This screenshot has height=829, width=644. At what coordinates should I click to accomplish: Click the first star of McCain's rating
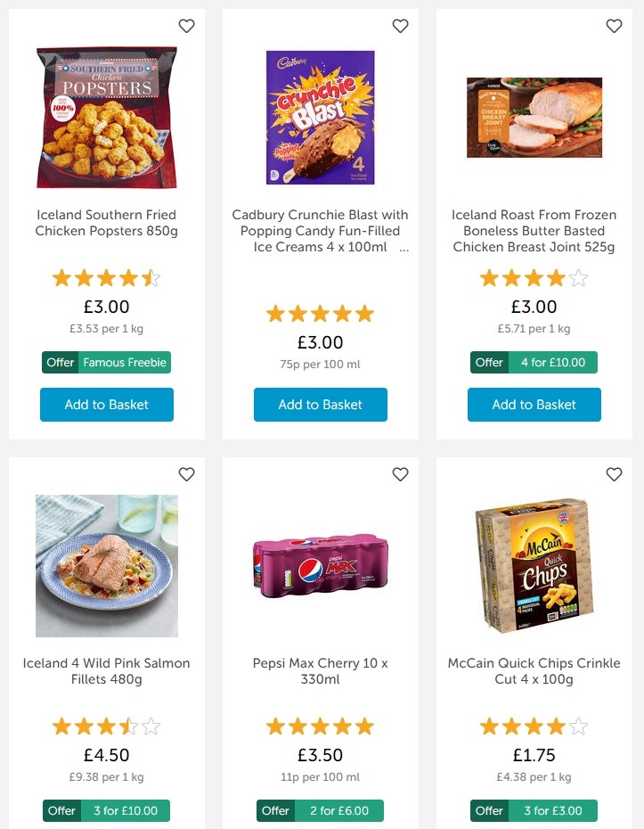tap(489, 726)
